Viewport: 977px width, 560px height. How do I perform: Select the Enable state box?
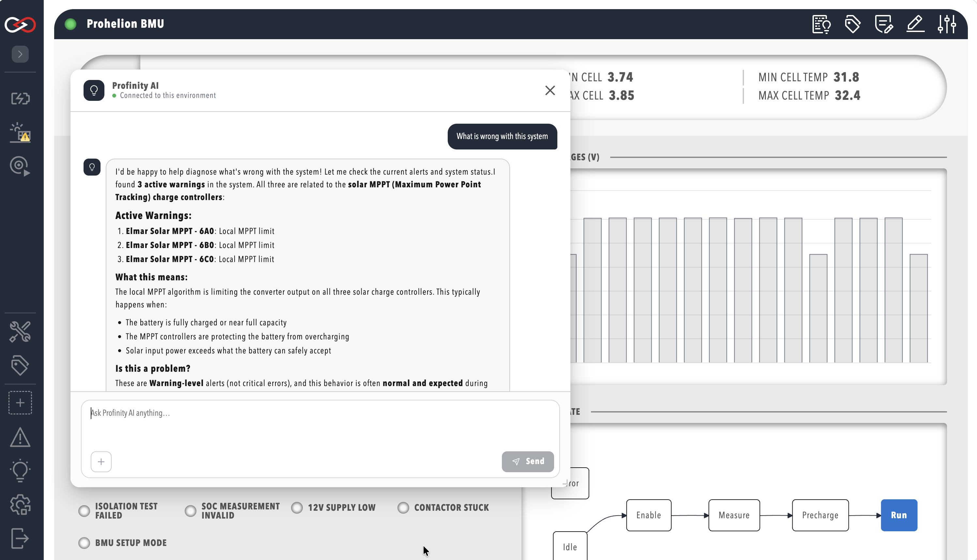tap(649, 515)
